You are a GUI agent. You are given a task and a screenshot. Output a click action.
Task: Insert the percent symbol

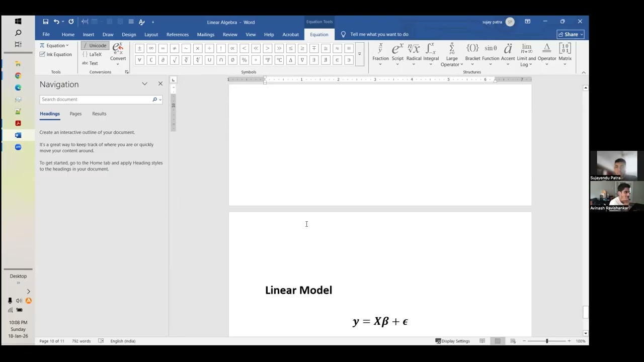[x=244, y=60]
